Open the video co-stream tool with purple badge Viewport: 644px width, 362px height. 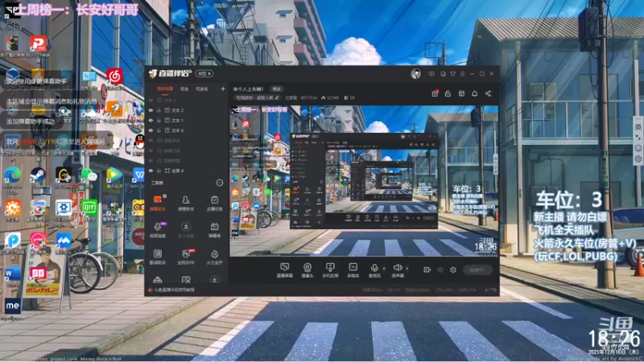coord(157,230)
